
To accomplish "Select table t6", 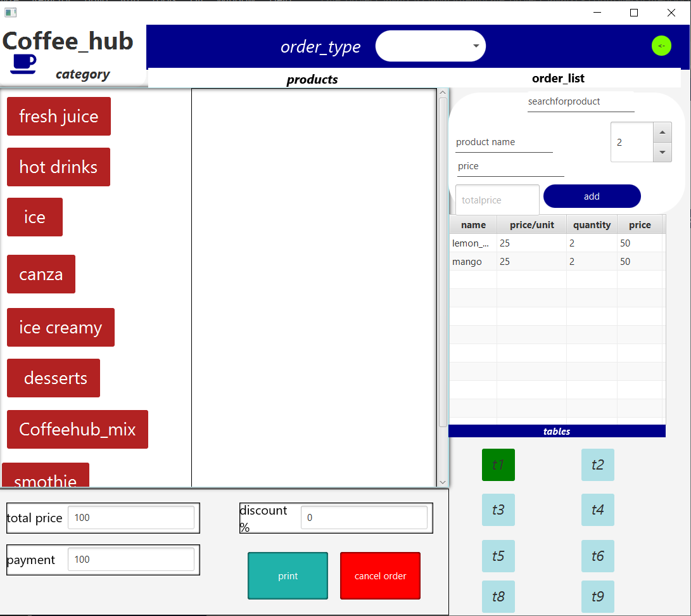I will tap(597, 556).
